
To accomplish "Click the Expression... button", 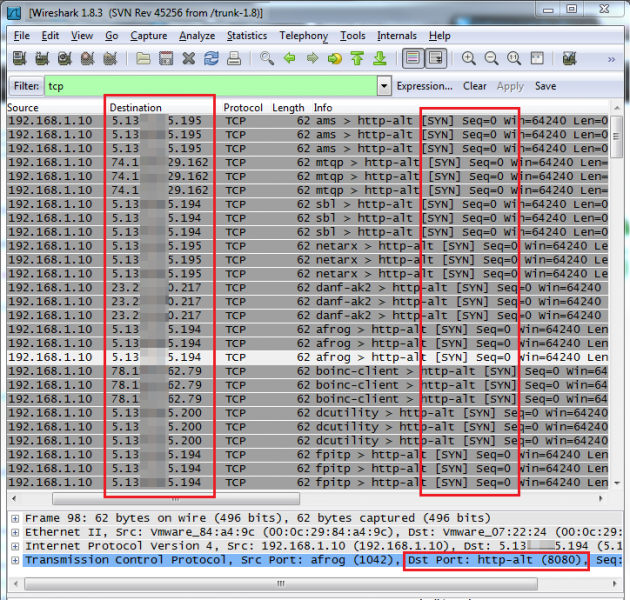I will click(425, 86).
